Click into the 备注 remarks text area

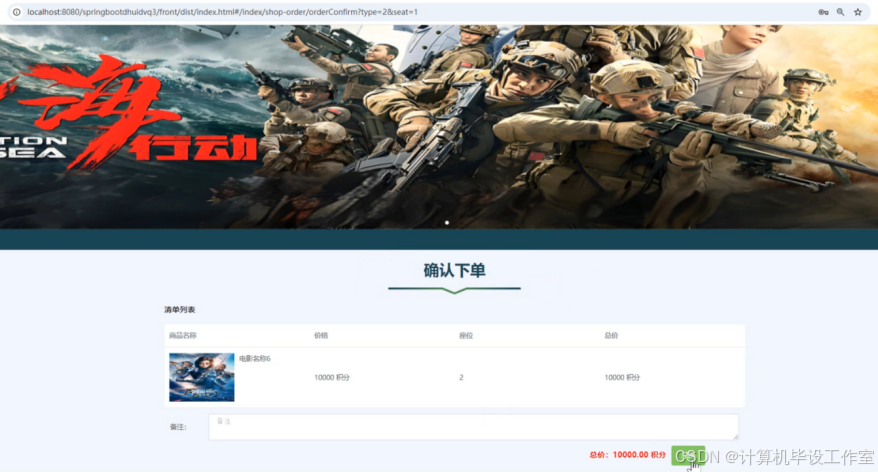point(474,427)
